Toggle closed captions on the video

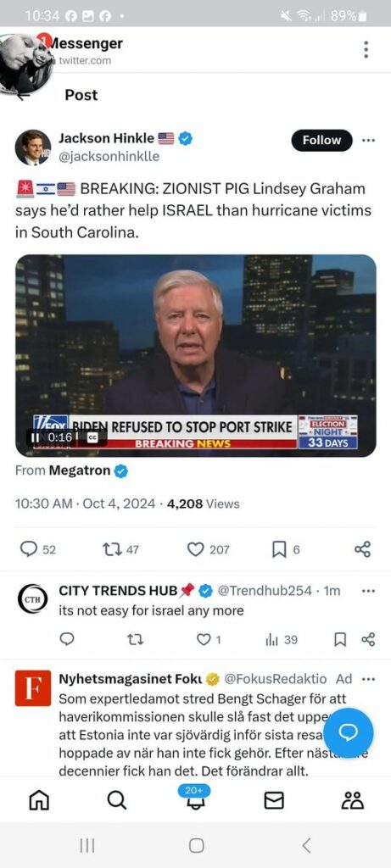(x=92, y=437)
